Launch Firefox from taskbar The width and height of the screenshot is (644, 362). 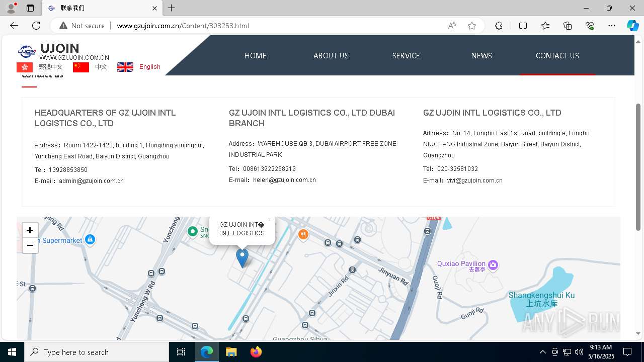tap(256, 352)
